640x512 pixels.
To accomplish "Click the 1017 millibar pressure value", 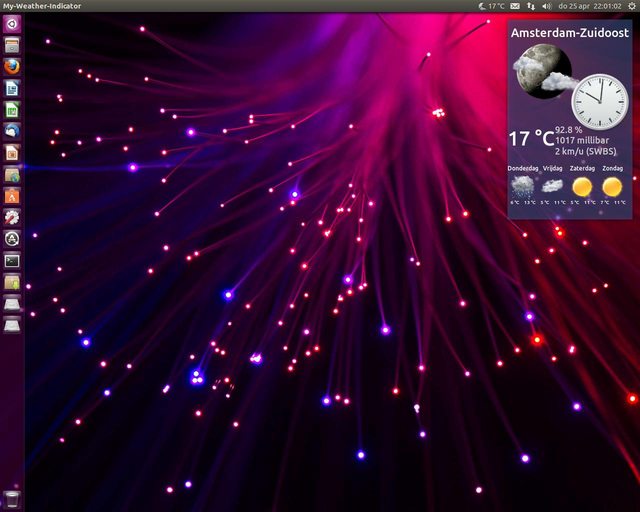I will tap(582, 140).
